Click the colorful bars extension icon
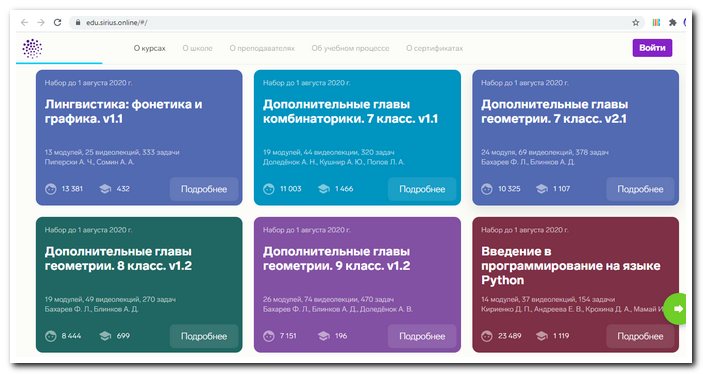Image resolution: width=703 pixels, height=374 pixels. tap(656, 22)
